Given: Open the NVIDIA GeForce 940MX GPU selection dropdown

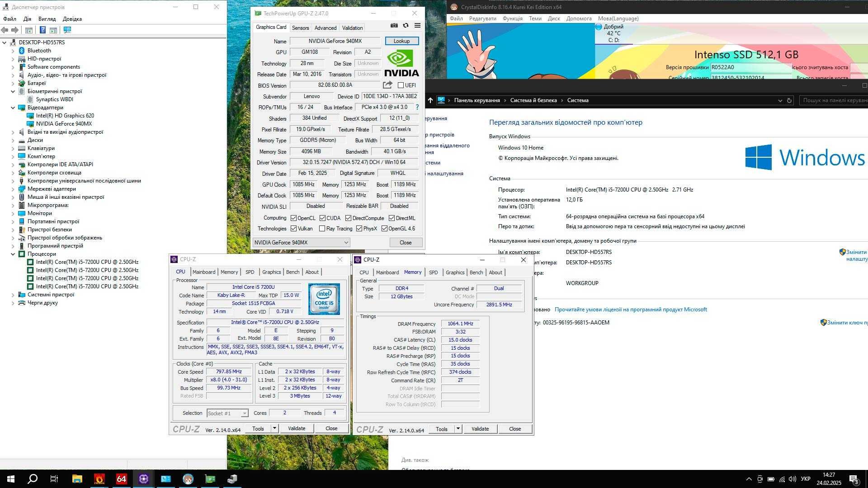Looking at the screenshot, I should pos(301,243).
